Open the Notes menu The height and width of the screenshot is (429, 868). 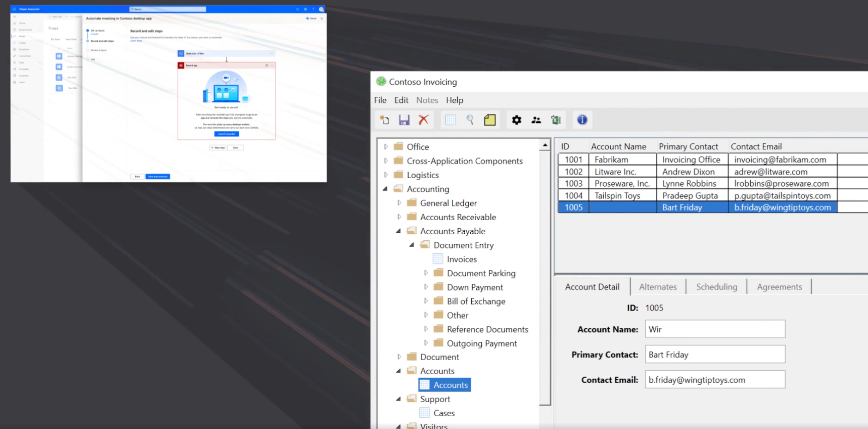tap(427, 100)
